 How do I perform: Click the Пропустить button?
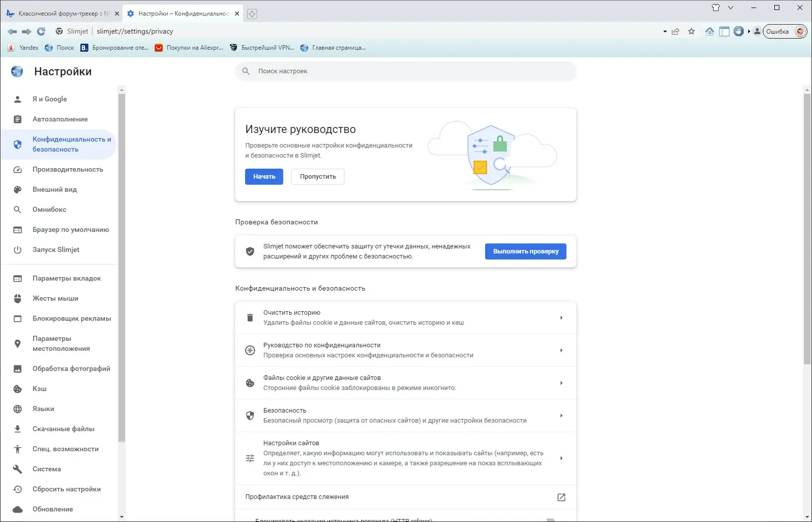coord(318,177)
